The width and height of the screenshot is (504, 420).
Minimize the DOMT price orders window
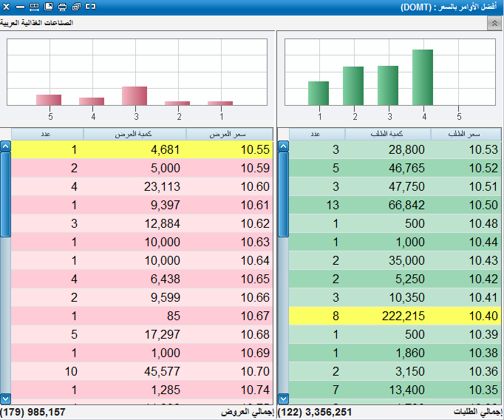point(20,7)
